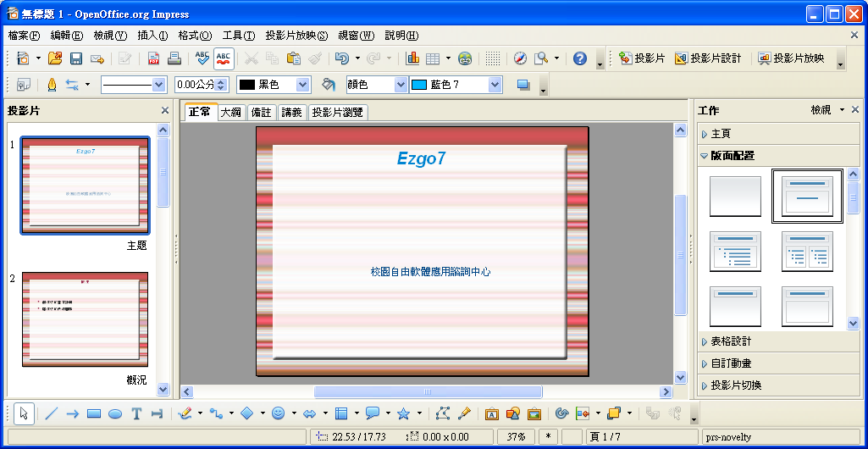Click the Spelling check icon
Viewport: 868px width, 449px height.
202,58
